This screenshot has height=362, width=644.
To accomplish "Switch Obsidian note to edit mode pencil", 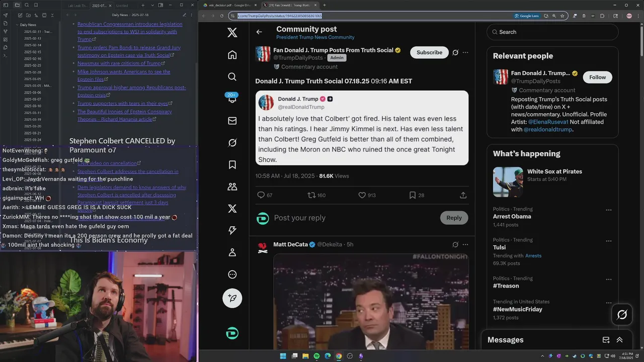I will tap(184, 15).
